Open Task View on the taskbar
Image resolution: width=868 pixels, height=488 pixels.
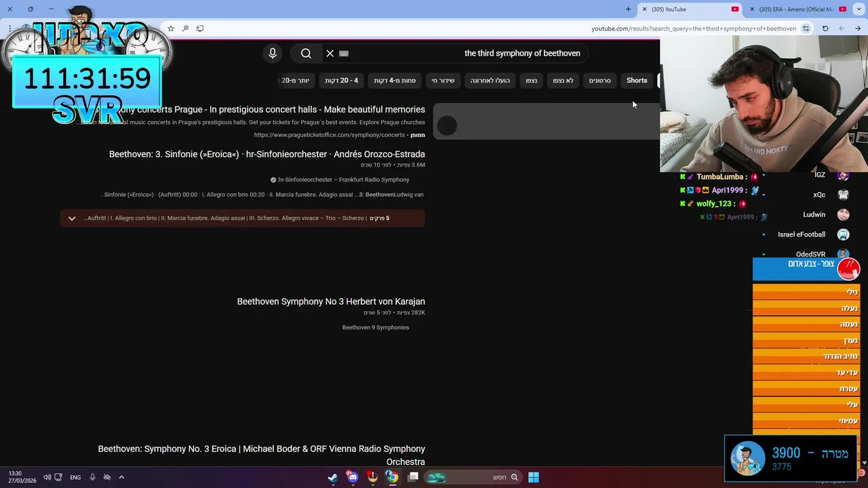[412, 477]
